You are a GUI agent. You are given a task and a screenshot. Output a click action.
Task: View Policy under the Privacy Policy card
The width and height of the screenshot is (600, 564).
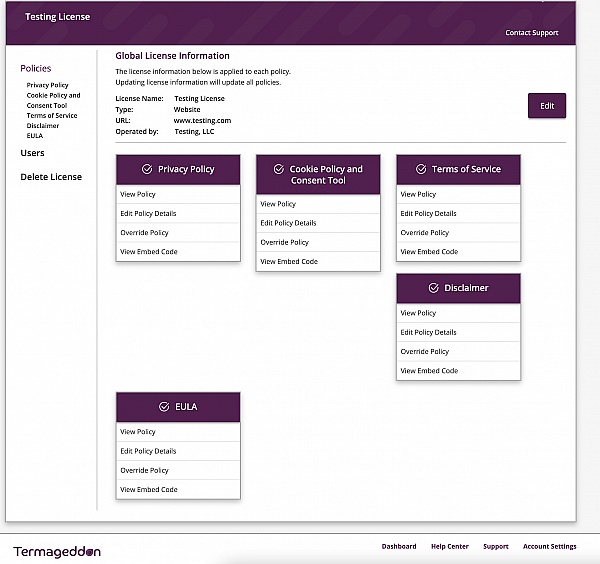point(138,194)
